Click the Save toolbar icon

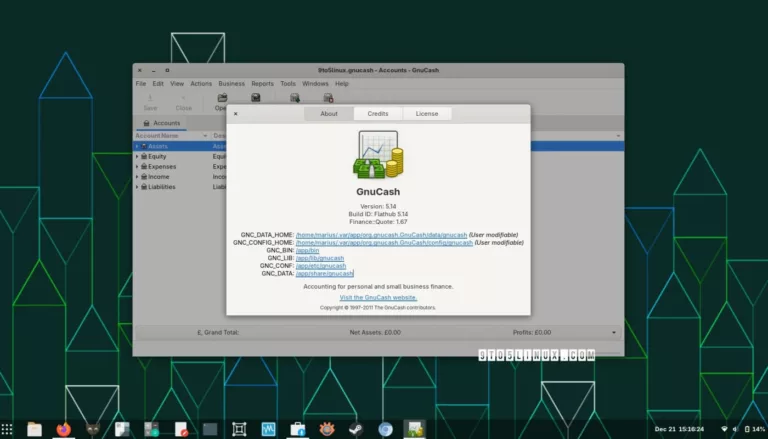click(x=150, y=99)
